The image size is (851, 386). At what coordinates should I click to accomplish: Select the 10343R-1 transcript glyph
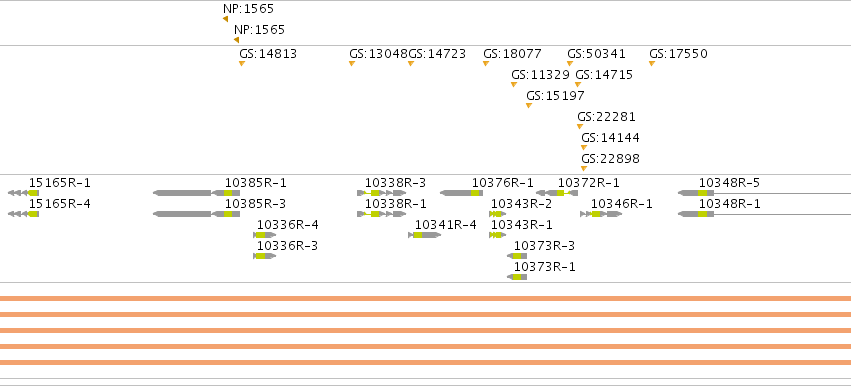point(498,235)
